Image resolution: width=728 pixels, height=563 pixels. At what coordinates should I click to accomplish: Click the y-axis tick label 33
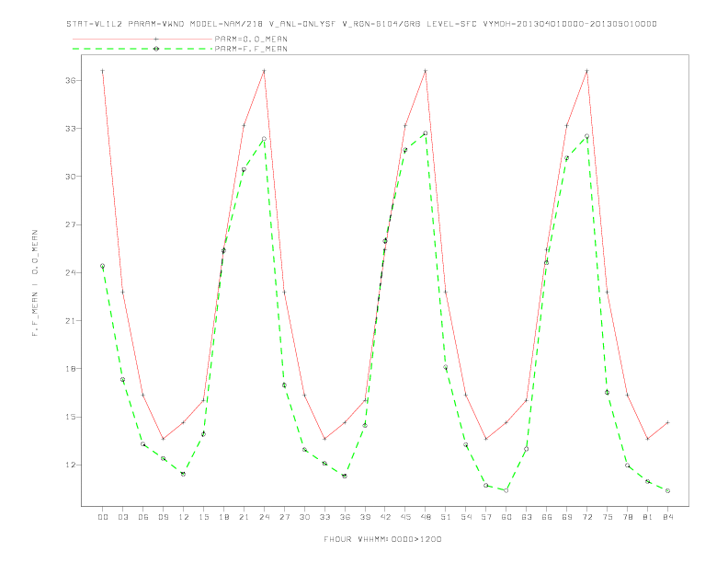tap(71, 128)
